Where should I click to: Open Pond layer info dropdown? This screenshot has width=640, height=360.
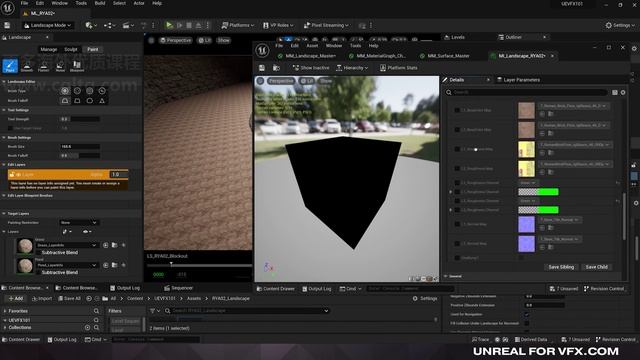coord(66,265)
